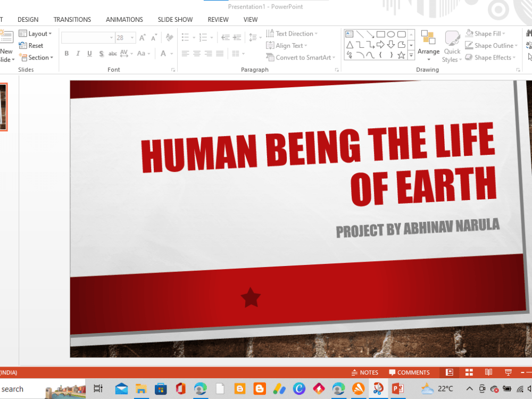Justify the paragraph text

click(220, 54)
